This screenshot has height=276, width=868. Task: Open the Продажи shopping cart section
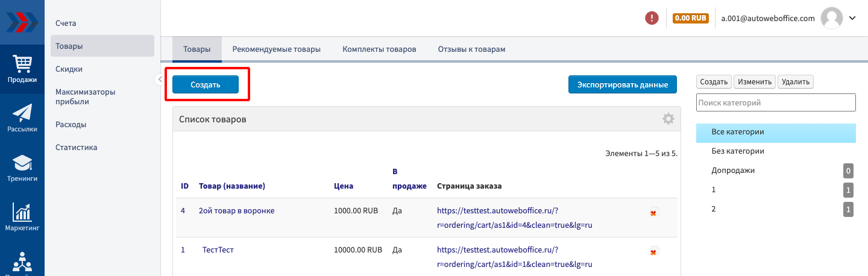click(22, 68)
